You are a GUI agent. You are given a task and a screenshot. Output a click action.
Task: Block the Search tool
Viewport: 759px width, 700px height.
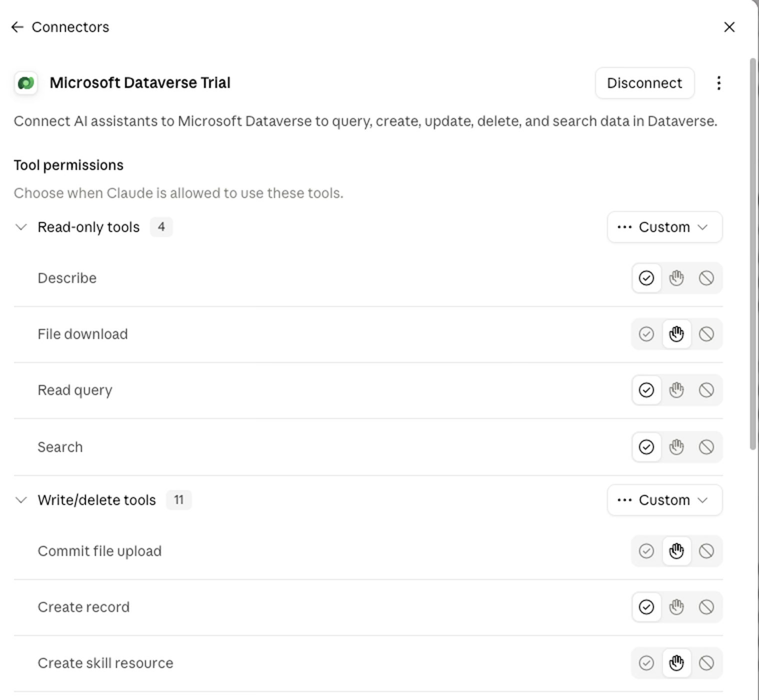coord(706,447)
